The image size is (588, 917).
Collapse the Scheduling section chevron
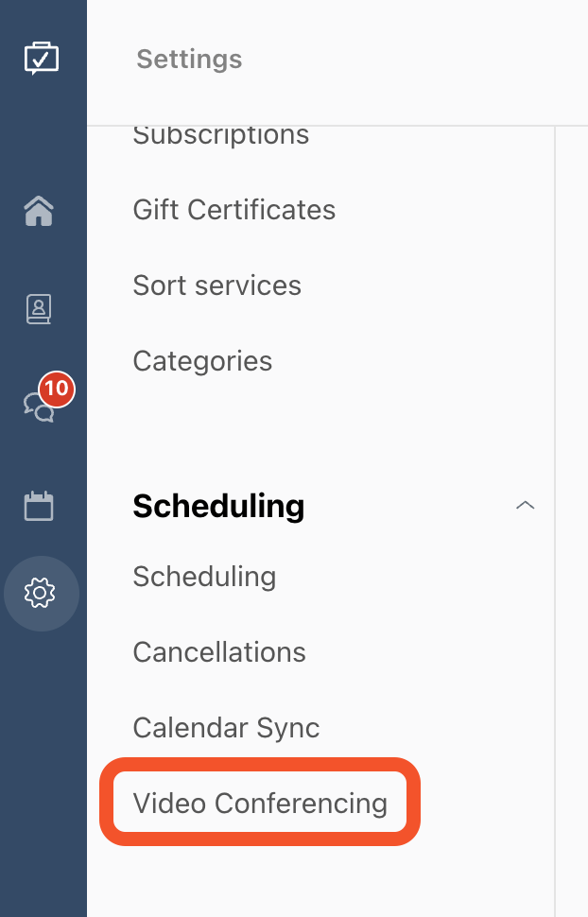(526, 505)
